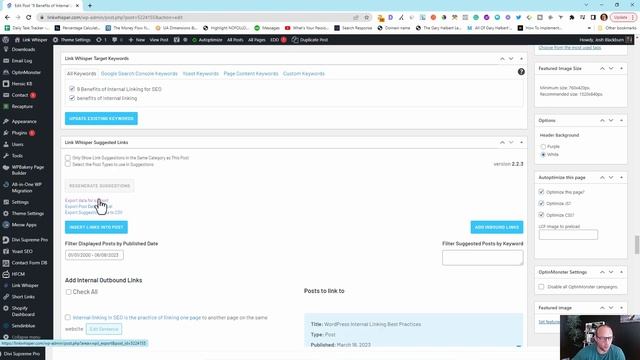Image resolution: width=640 pixels, height=360 pixels.
Task: Click the Edit Sentence button
Action: [104, 329]
